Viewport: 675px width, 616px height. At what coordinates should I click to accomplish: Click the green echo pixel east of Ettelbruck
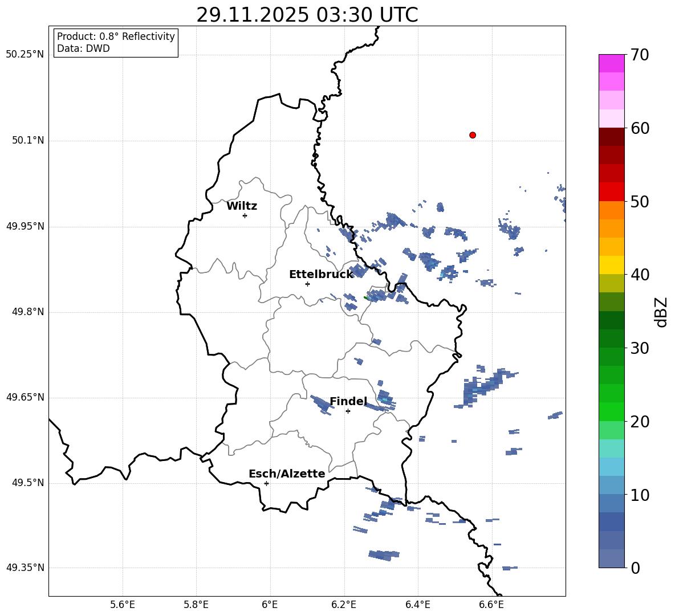click(x=367, y=297)
